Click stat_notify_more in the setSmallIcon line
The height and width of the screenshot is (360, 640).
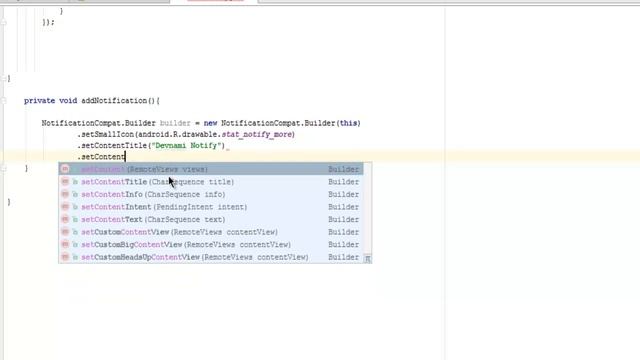tap(256, 134)
